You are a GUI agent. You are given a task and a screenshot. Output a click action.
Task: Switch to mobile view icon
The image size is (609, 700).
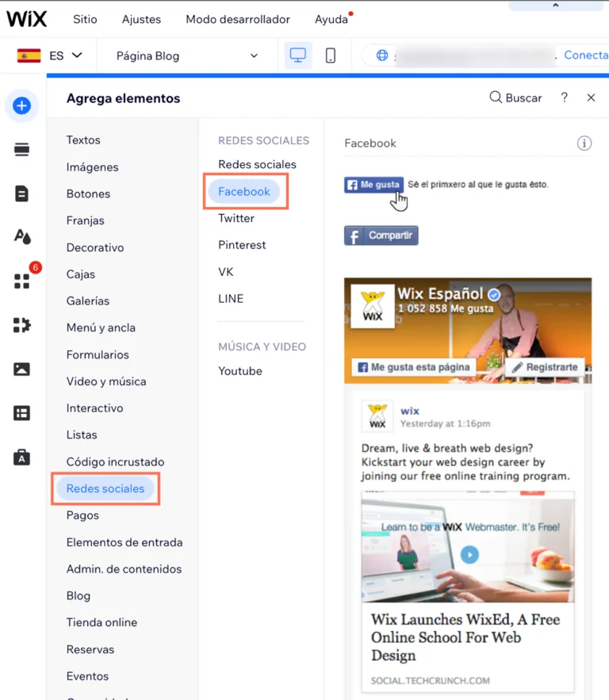point(331,55)
